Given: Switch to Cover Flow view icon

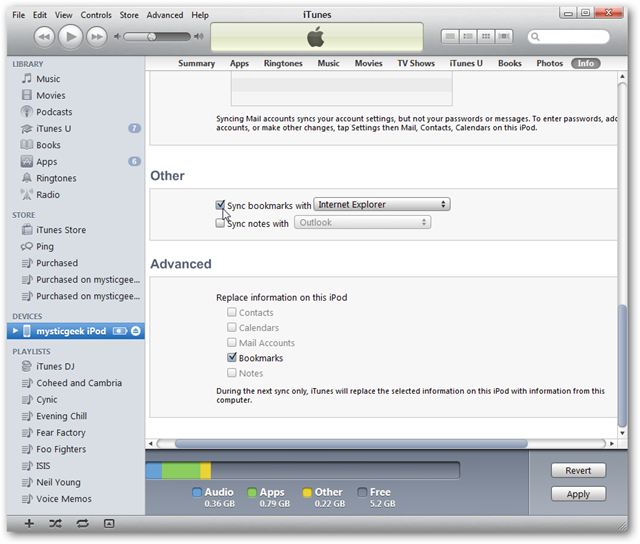Looking at the screenshot, I should click(504, 37).
